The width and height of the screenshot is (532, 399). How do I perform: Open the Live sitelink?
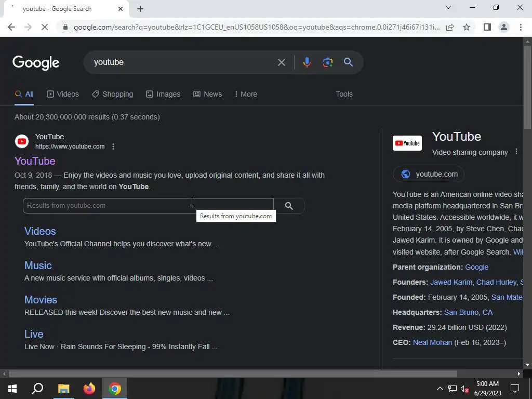34,334
